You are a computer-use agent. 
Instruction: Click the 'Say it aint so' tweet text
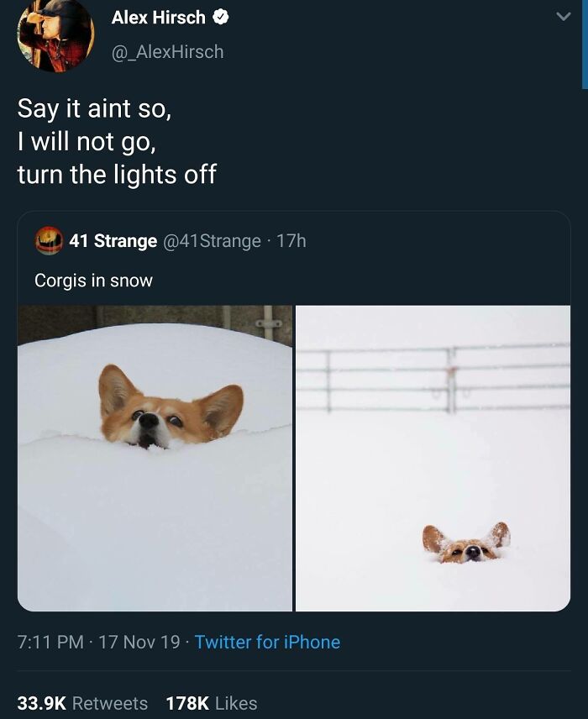pos(99,110)
